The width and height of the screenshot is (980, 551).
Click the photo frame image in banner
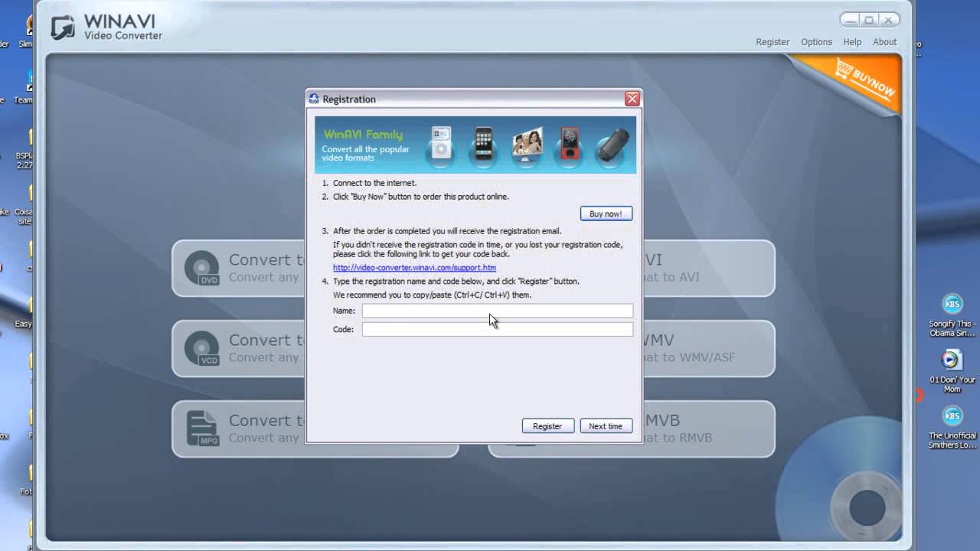[527, 143]
